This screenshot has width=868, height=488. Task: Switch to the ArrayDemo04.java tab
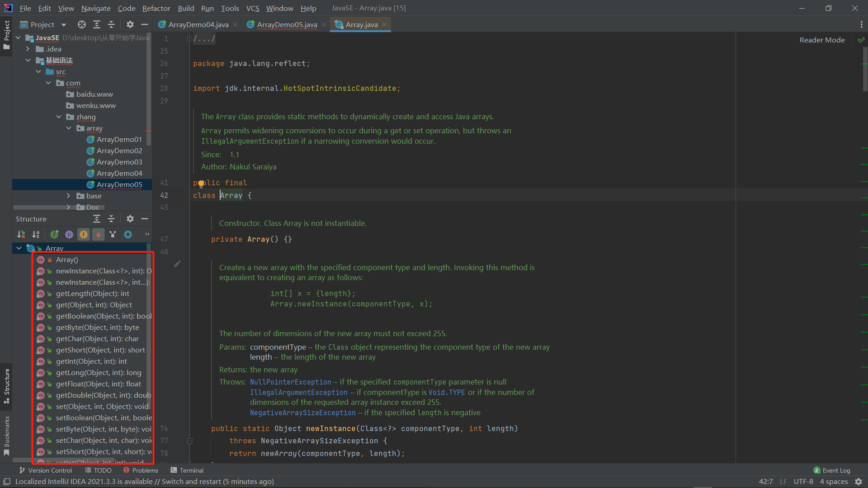[198, 24]
